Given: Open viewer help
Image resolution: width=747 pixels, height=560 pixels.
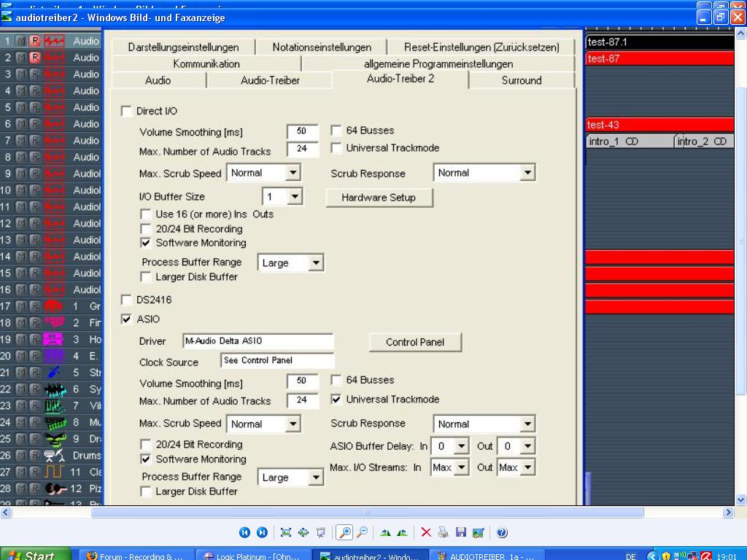Looking at the screenshot, I should (502, 532).
